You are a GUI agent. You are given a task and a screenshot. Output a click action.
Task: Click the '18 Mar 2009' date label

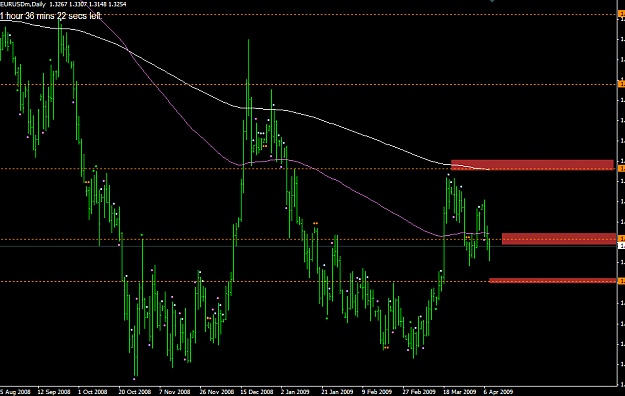tap(459, 392)
